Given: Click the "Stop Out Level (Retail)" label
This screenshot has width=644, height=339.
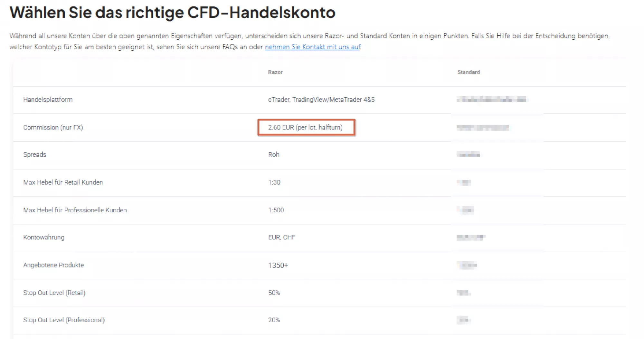Looking at the screenshot, I should tap(54, 293).
